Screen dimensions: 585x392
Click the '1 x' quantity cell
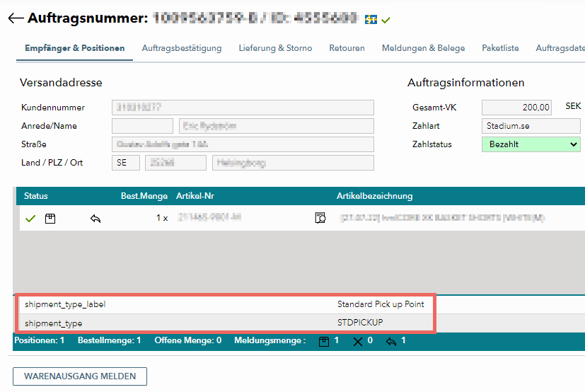[162, 218]
